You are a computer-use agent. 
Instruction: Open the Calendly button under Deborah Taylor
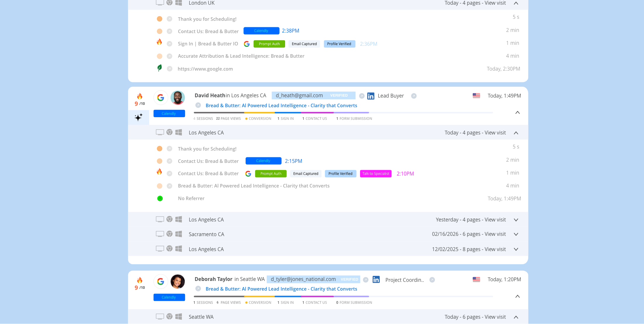coord(169,297)
